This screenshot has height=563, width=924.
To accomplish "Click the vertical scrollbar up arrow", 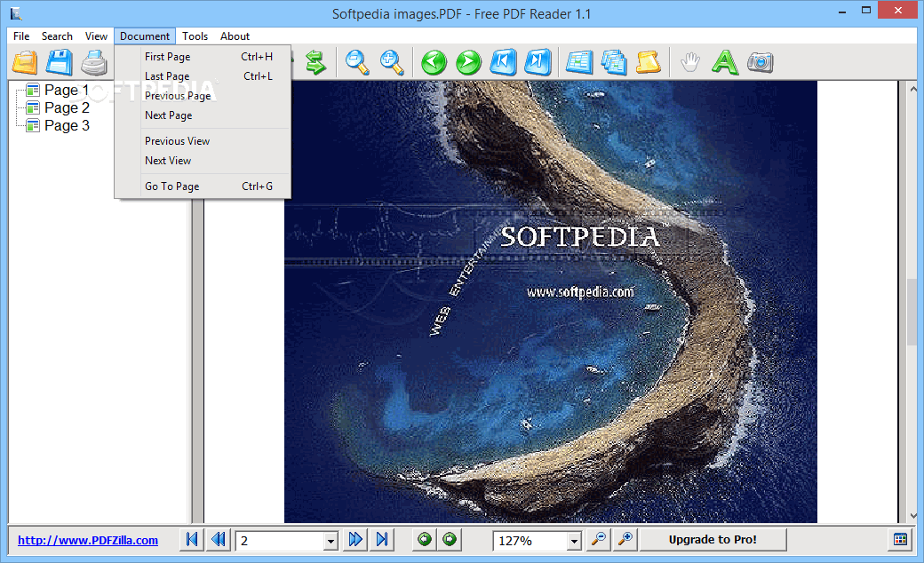I will coord(912,89).
